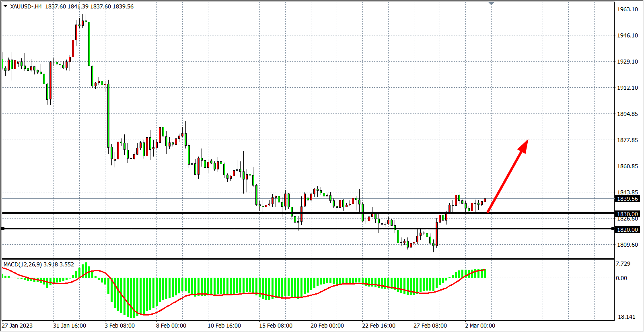Click the 15 Feb 08:00 time label
Image resolution: width=644 pixels, height=332 pixels.
[x=276, y=326]
